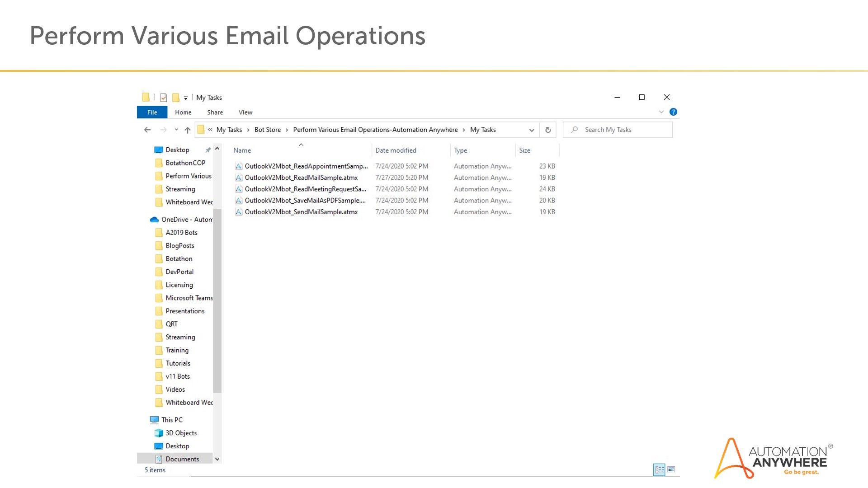
Task: Open Customize Quick Access Toolbar dropdown
Action: (186, 98)
